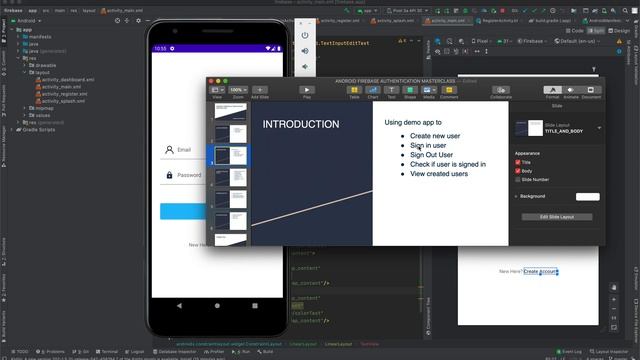640x360 pixels.
Task: Open the Pixel 3a API 30 device dropdown
Action: (x=408, y=11)
